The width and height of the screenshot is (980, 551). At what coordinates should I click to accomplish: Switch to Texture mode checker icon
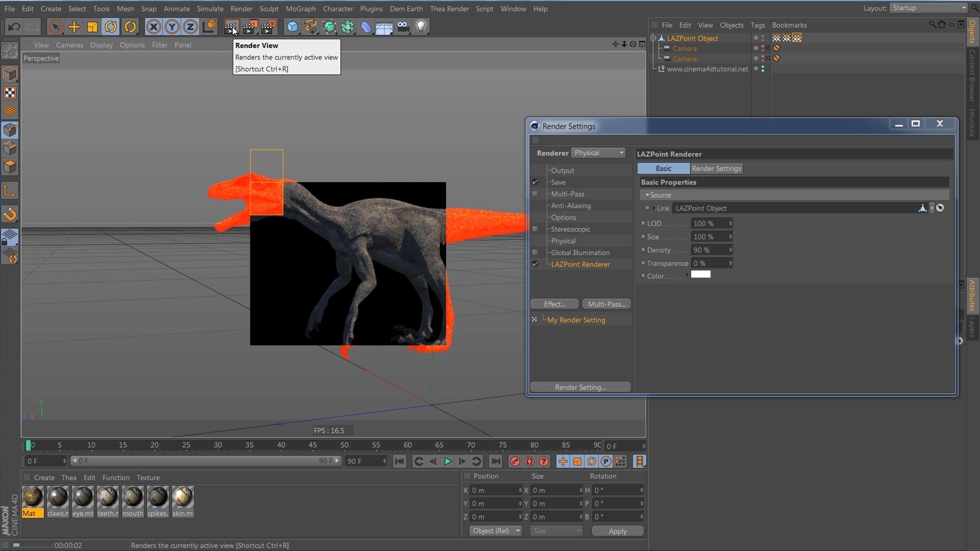pyautogui.click(x=10, y=93)
